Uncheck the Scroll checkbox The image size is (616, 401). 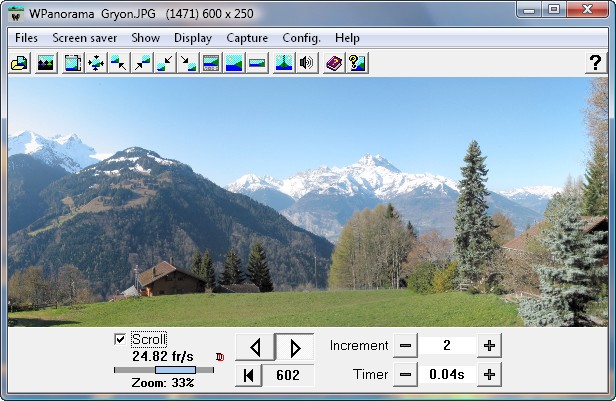120,339
